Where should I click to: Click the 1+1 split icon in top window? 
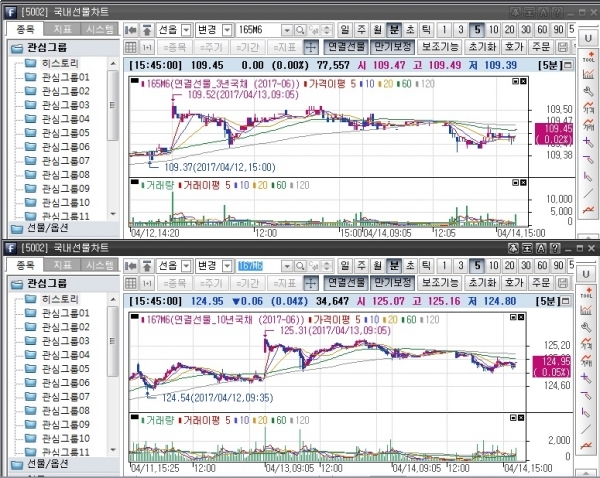147,47
